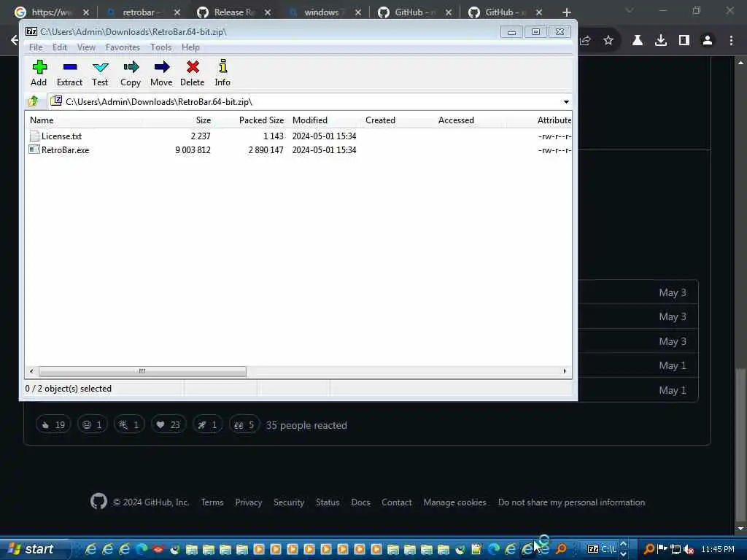Open Chrome labs flask icon
The image size is (747, 560).
[x=638, y=41]
